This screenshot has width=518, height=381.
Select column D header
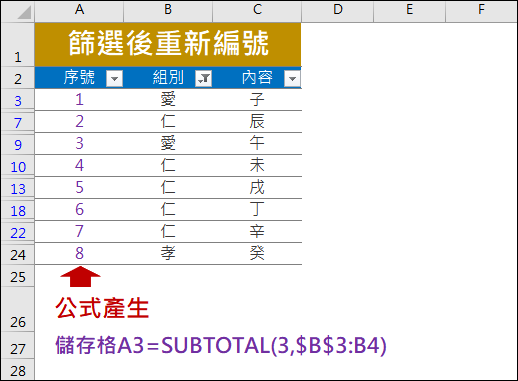(338, 11)
